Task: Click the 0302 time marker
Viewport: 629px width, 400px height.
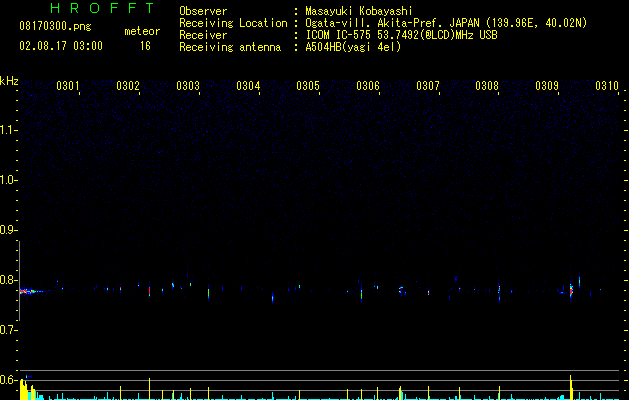Action: point(128,86)
